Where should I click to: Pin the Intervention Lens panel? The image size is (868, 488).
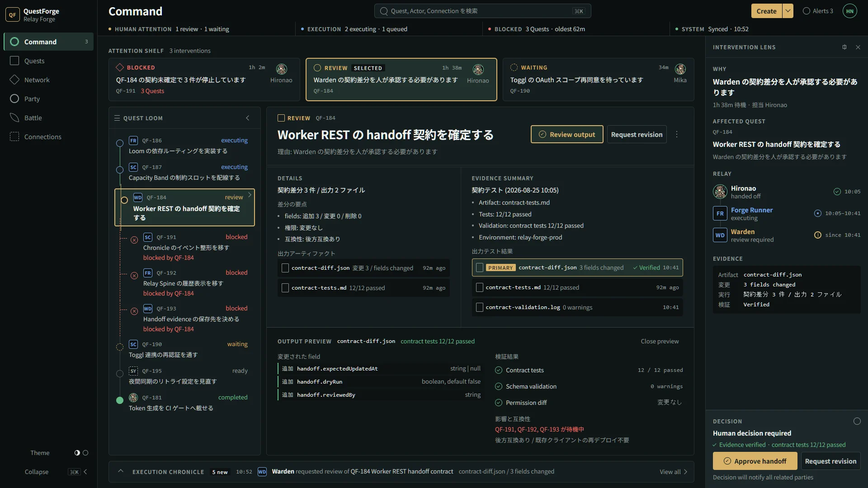click(x=844, y=47)
